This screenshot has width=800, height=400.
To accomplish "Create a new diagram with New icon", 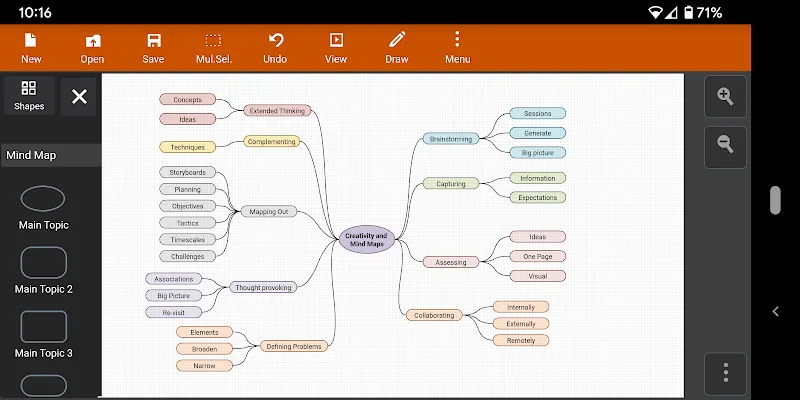I will (x=31, y=47).
